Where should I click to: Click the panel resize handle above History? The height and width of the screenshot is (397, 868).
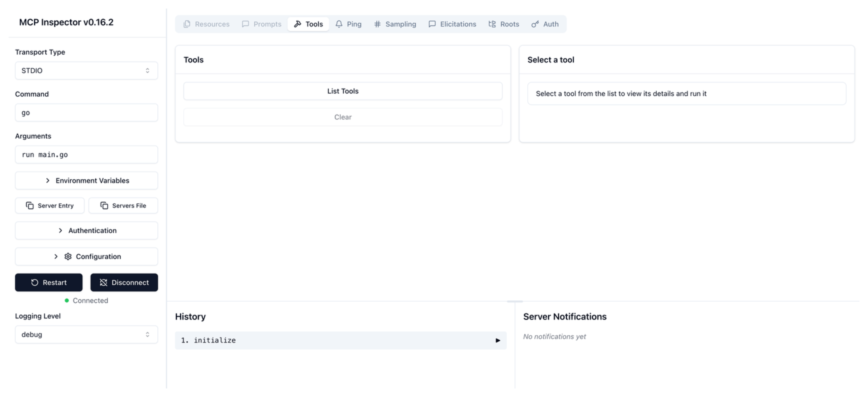[x=515, y=301]
